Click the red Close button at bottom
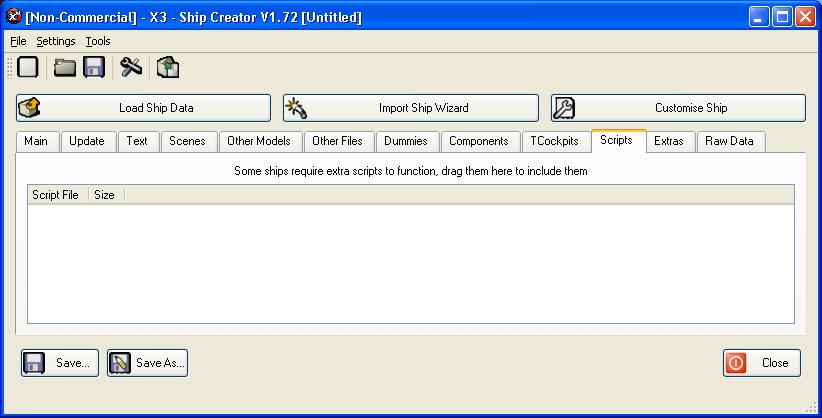Screen dimensions: 822x418 click(762, 363)
